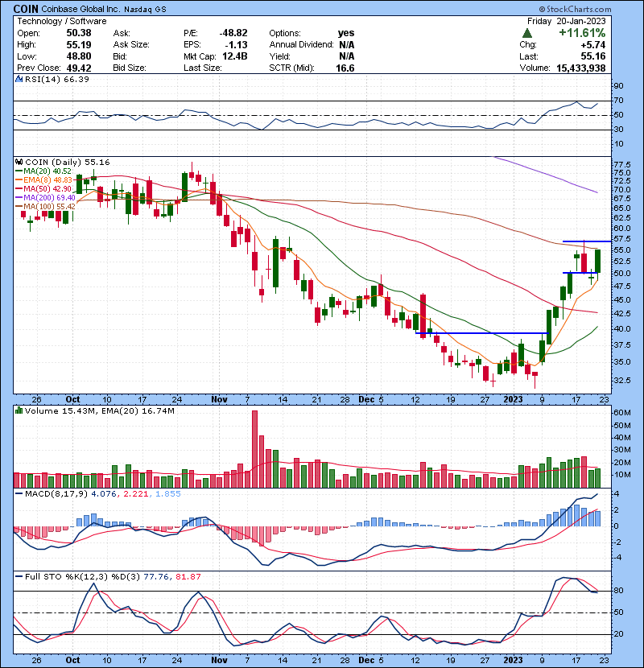
Task: Click the stochastic %D value 81.87
Action: click(188, 577)
